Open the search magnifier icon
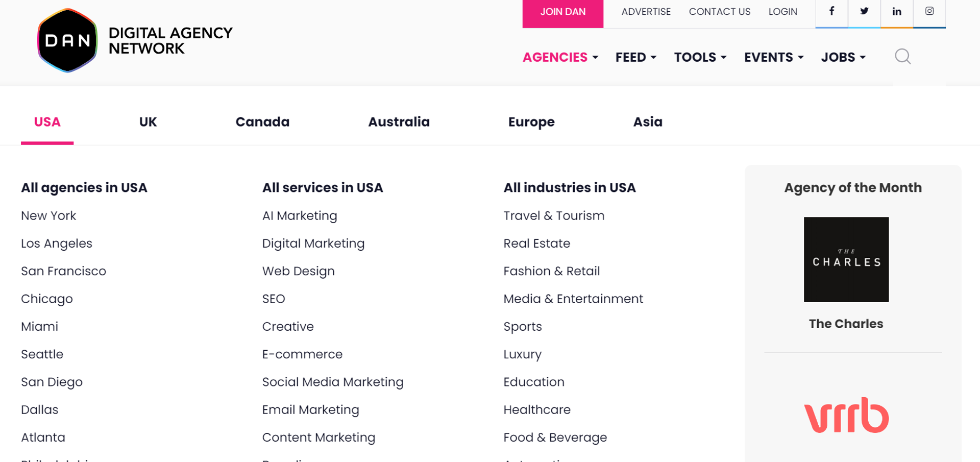This screenshot has width=980, height=462. [902, 57]
